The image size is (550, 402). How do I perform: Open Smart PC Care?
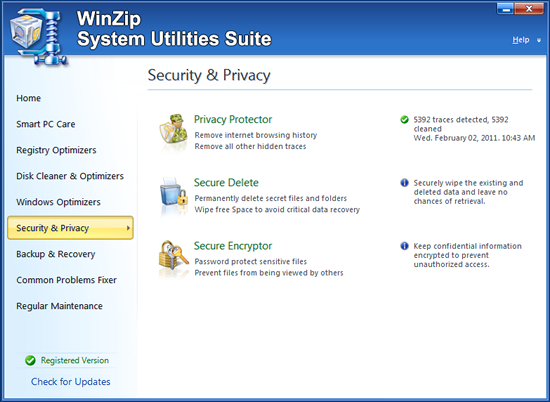coord(46,124)
